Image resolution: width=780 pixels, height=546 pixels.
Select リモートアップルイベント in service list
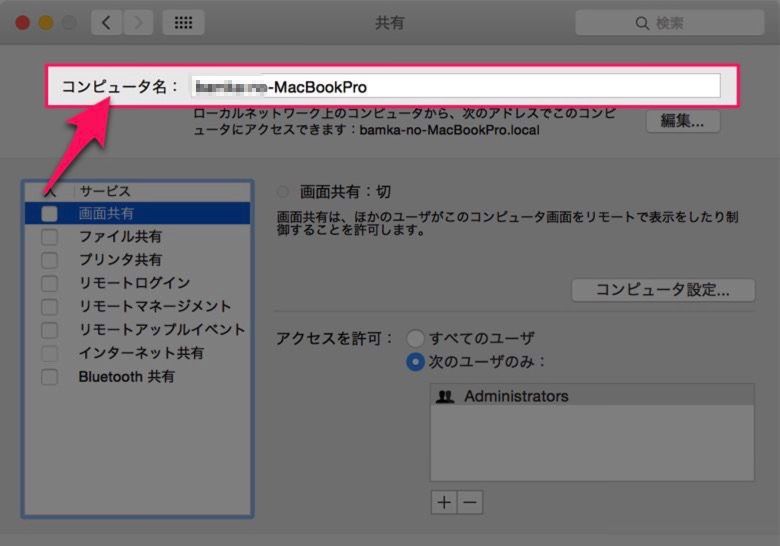coord(161,330)
